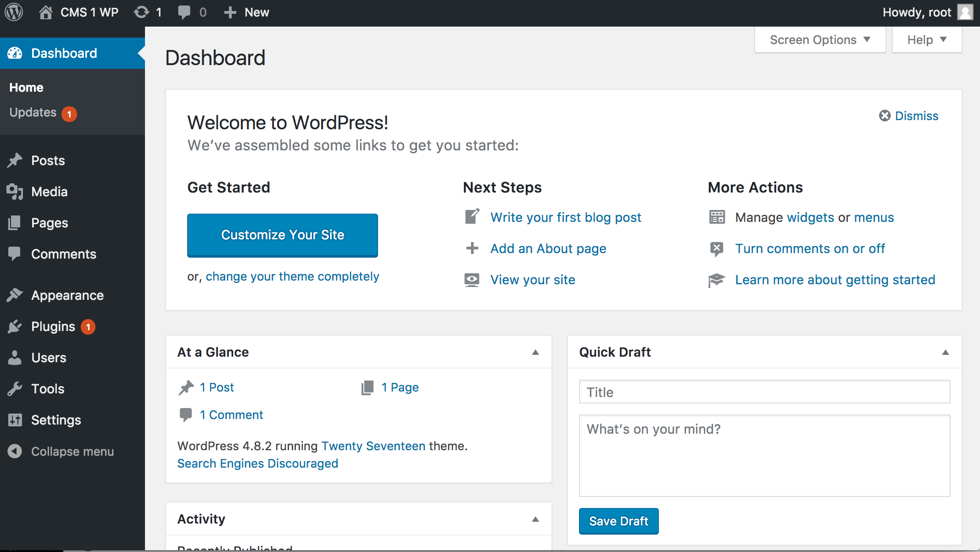This screenshot has height=552, width=980.
Task: Click the WordPress logo icon
Action: click(x=14, y=12)
